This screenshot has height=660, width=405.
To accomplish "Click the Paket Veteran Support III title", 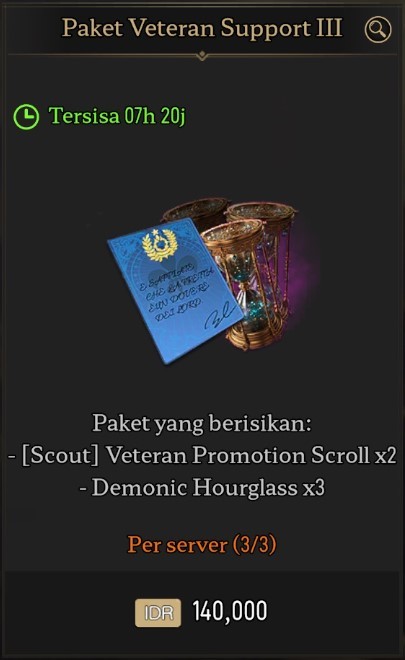I will pos(202,28).
